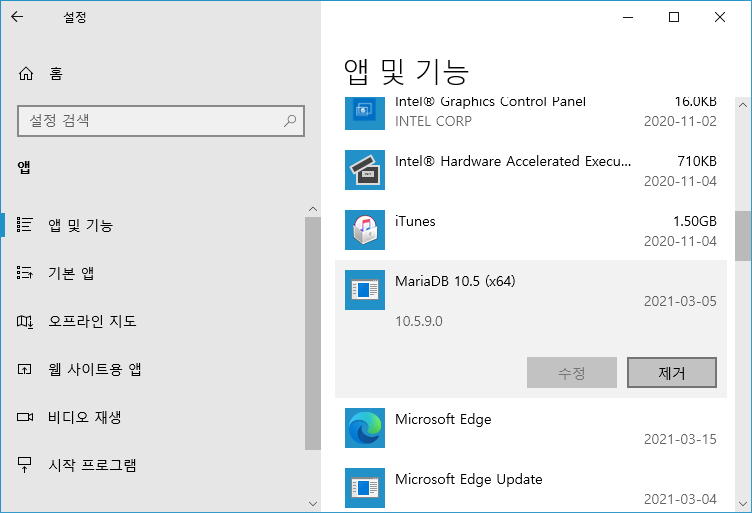
Task: Open 웹 사이트용 앱 settings
Action: pyautogui.click(x=160, y=369)
